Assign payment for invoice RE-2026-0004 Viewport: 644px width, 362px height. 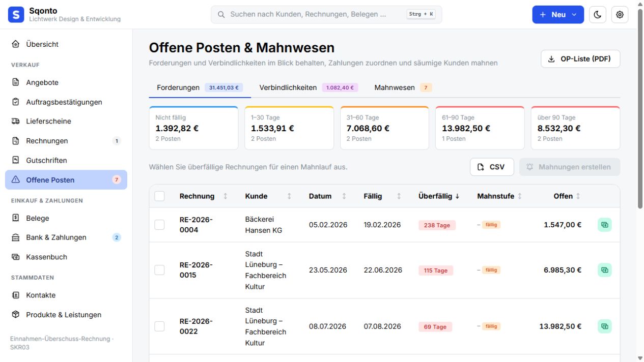point(605,225)
